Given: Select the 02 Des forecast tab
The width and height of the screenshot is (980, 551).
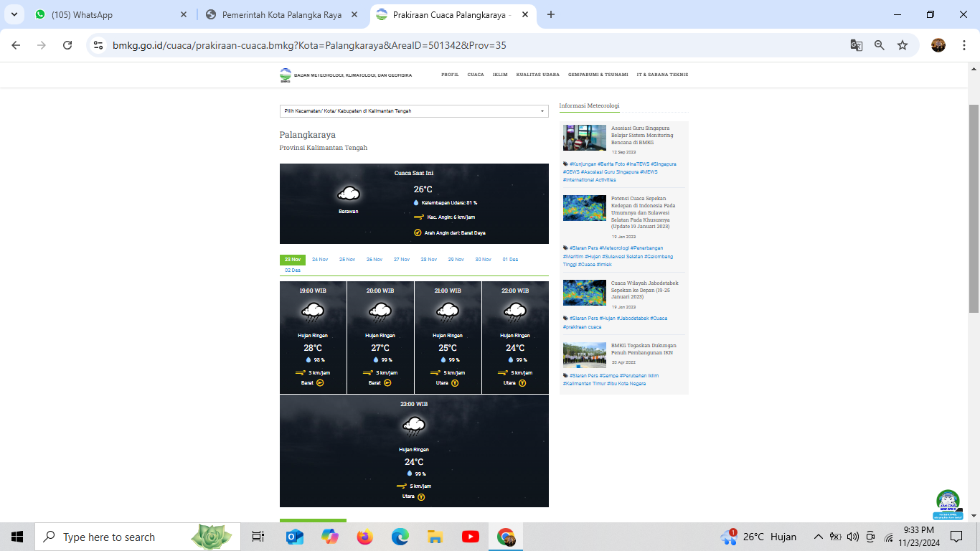Looking at the screenshot, I should (293, 270).
